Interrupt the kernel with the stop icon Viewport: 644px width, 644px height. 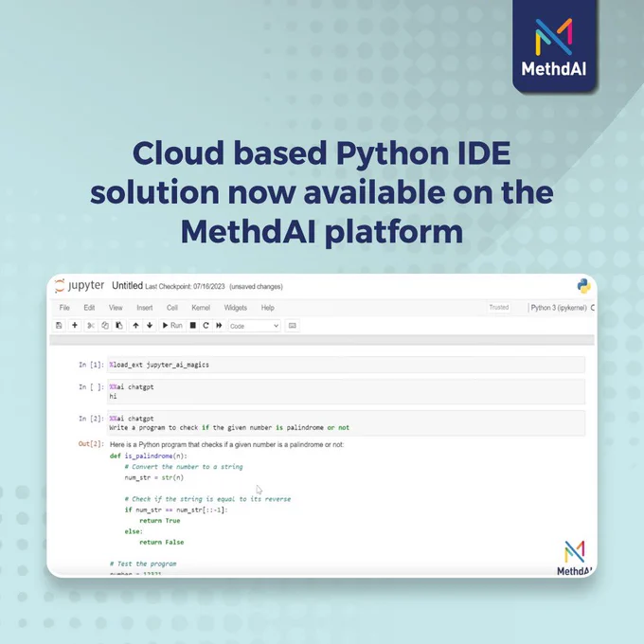pyautogui.click(x=192, y=325)
